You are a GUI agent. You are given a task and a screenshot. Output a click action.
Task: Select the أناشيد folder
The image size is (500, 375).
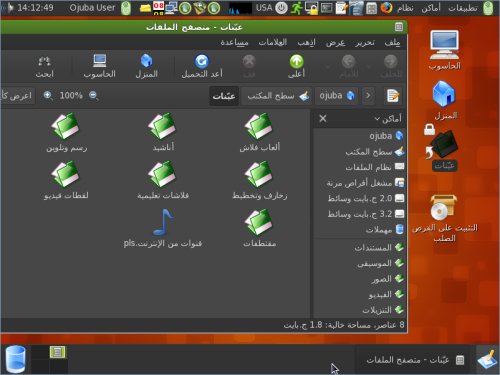tap(163, 132)
